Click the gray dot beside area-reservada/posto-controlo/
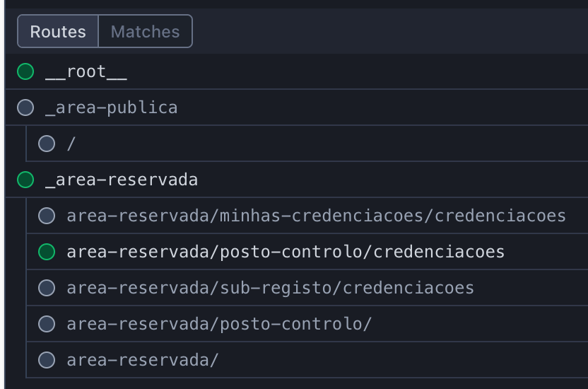This screenshot has height=389, width=588. point(47,324)
